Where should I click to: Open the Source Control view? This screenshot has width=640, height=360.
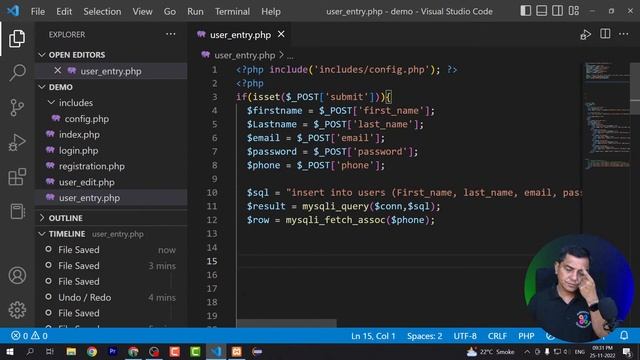click(17, 108)
